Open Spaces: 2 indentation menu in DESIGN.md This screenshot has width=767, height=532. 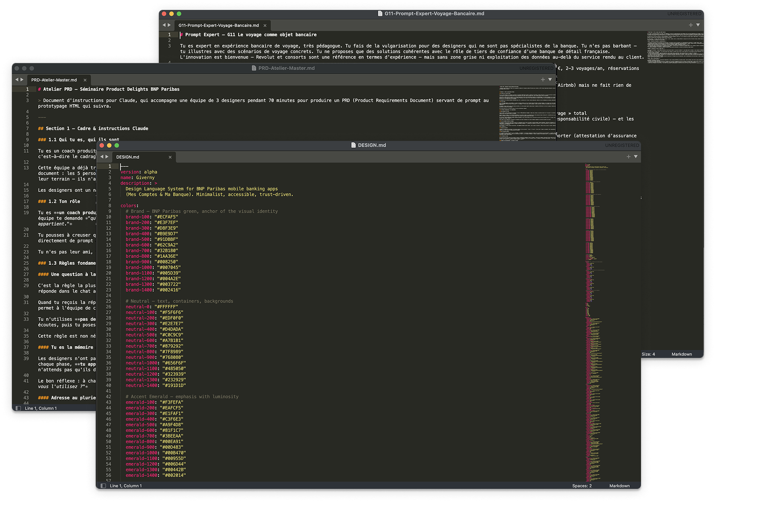pyautogui.click(x=582, y=486)
